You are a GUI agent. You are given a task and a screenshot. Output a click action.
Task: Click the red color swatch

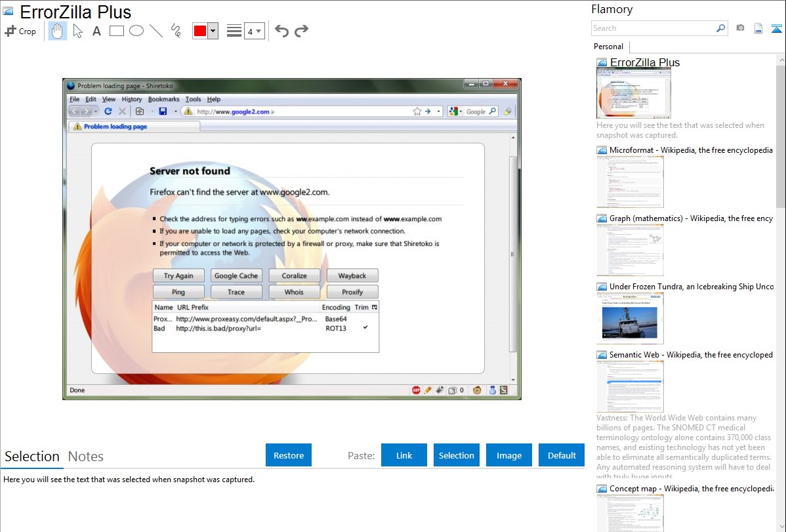[200, 31]
